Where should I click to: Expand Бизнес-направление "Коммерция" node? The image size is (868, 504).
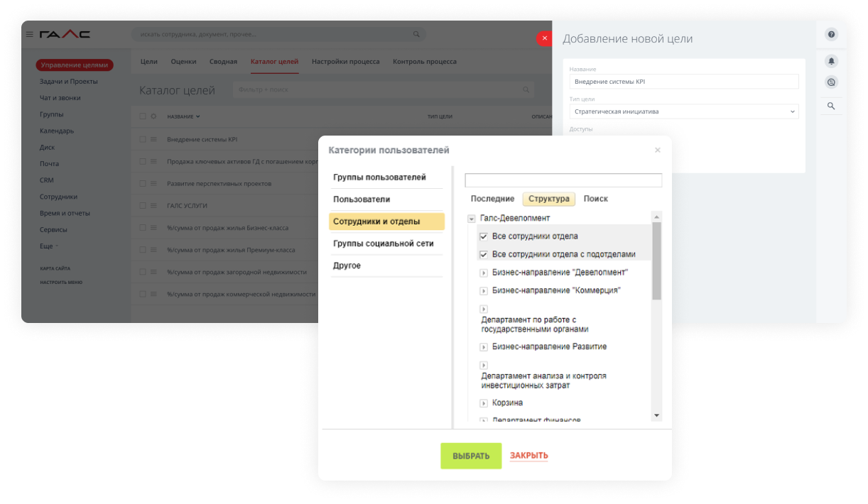[484, 291]
